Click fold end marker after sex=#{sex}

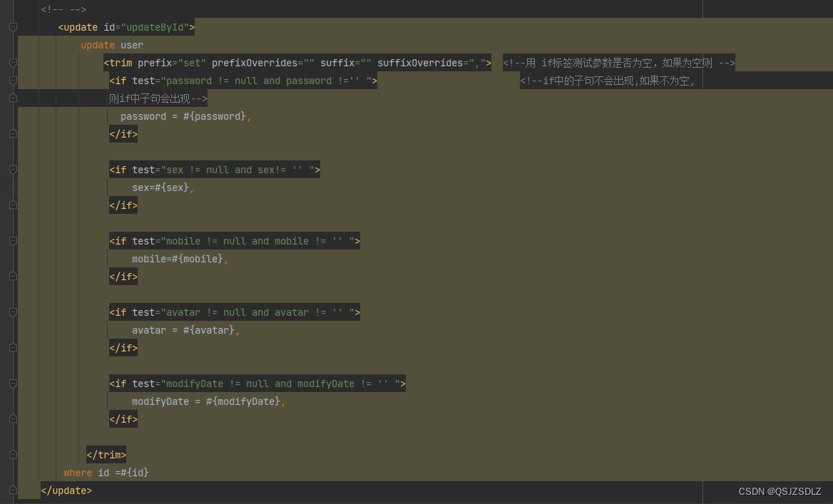[14, 205]
